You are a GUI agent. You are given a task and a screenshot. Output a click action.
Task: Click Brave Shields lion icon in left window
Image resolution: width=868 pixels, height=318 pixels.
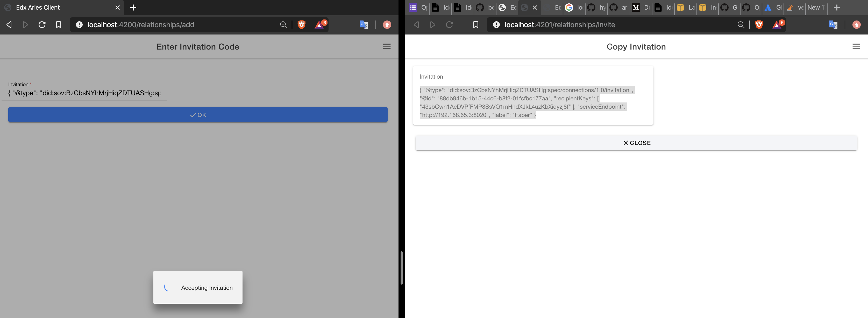[x=302, y=25]
